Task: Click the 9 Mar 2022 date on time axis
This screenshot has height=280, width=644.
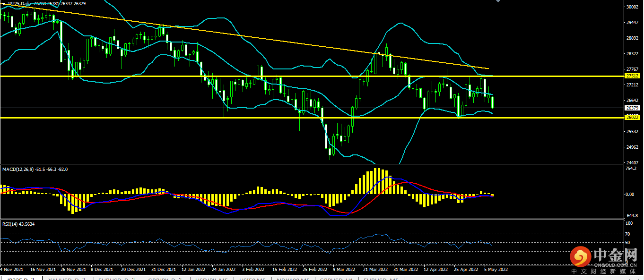Action: 344,270
